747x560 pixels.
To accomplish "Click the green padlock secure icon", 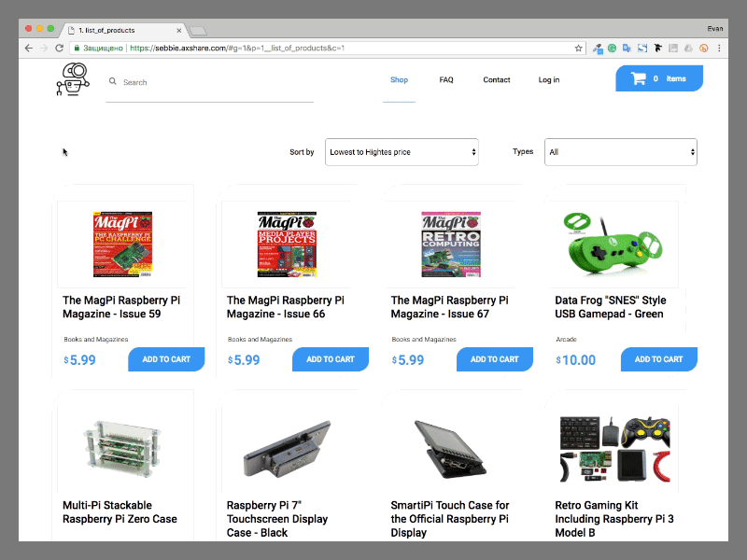I will tap(77, 49).
